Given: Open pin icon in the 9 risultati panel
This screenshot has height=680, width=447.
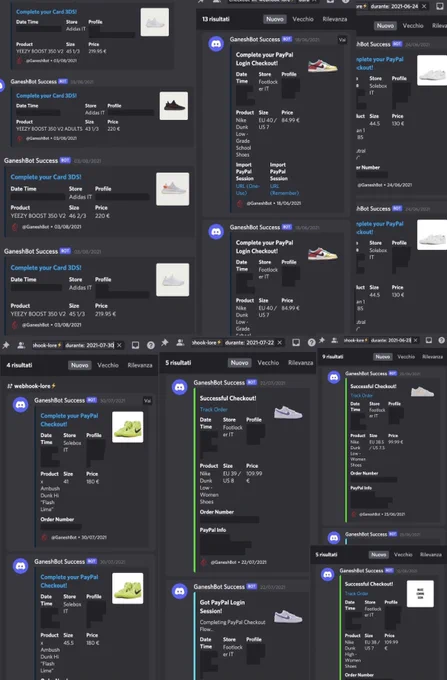Looking at the screenshot, I should click(322, 340).
